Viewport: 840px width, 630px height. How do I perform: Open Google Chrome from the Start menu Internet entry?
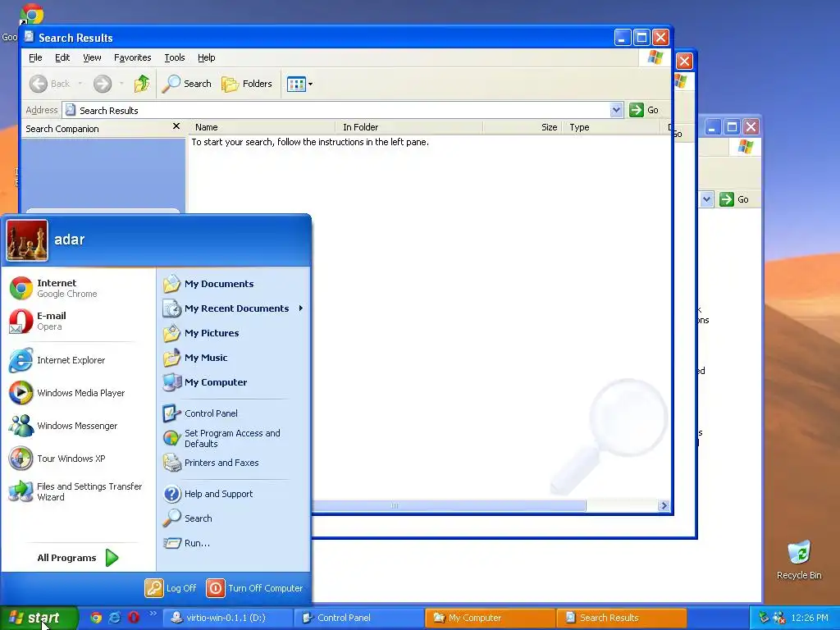(x=53, y=288)
